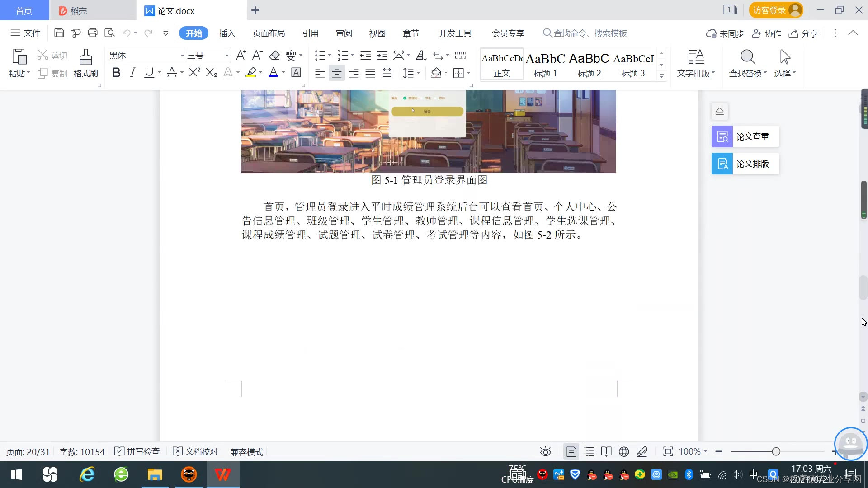Click the 分享 share button
This screenshot has height=488, width=868.
tap(803, 33)
